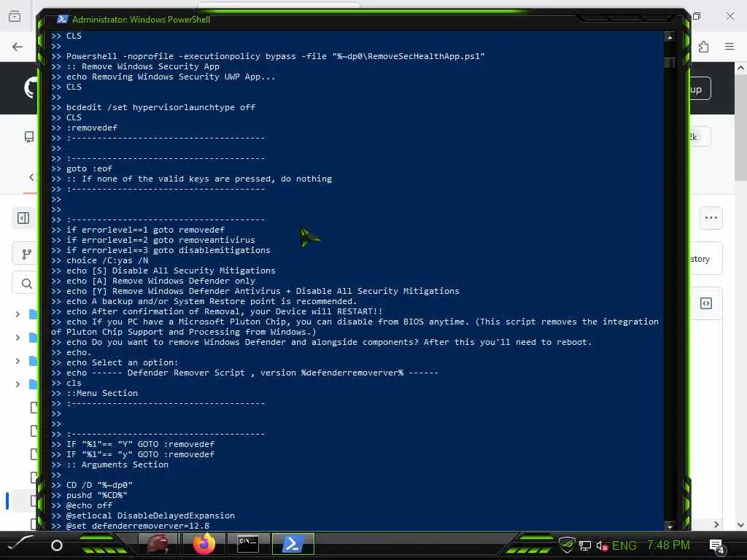
Task: Click the muted volume tray icon
Action: pos(602,545)
